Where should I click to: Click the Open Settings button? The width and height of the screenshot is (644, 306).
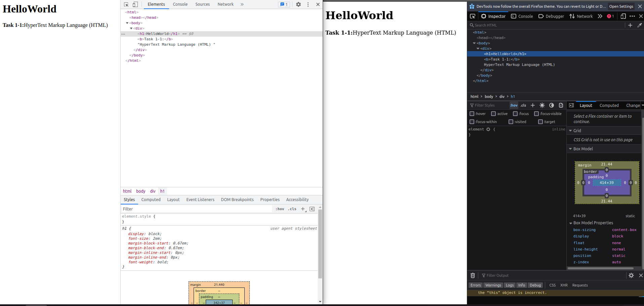tap(621, 6)
